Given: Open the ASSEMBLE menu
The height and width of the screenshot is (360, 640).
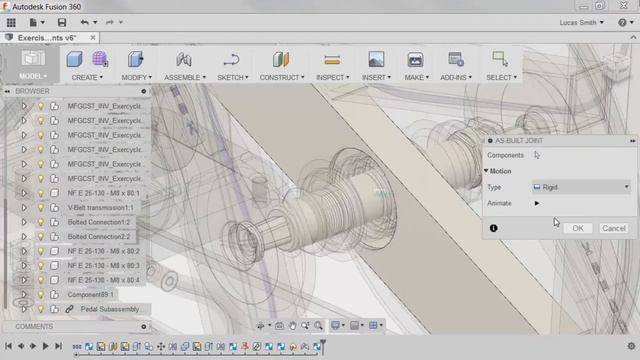Looking at the screenshot, I should tap(185, 77).
